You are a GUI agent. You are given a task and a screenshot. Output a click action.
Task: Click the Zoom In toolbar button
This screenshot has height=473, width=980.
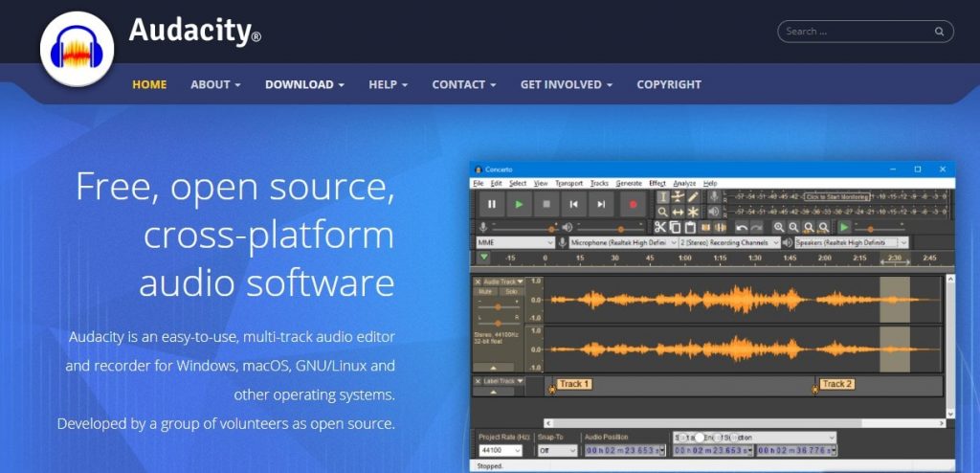[x=779, y=227]
